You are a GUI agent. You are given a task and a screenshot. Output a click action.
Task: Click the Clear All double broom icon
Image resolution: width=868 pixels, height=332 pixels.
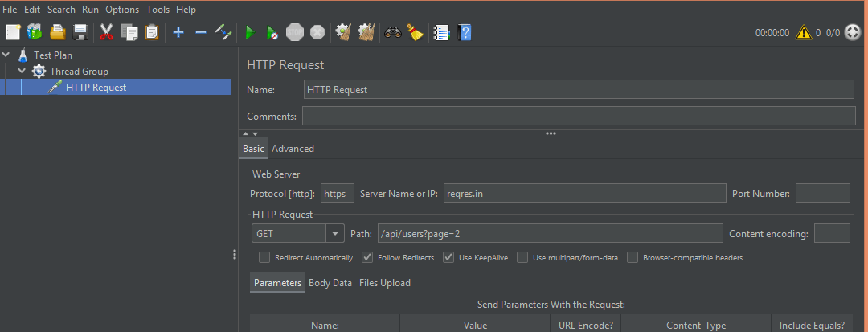tap(366, 33)
